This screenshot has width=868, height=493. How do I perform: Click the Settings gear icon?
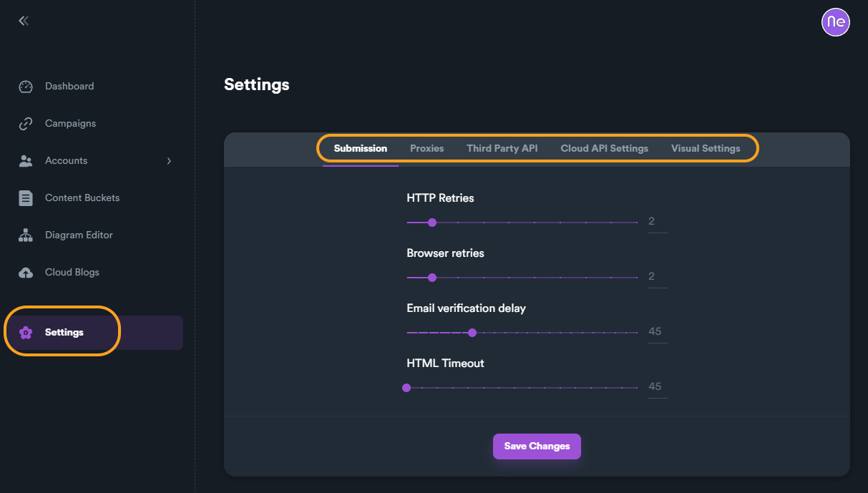click(26, 333)
